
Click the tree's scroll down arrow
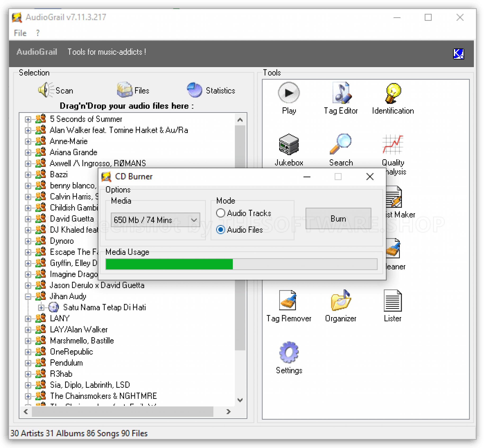point(240,400)
